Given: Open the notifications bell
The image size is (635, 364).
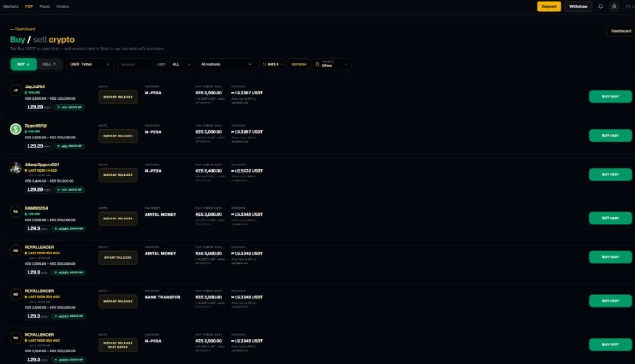Looking at the screenshot, I should coord(600,6).
